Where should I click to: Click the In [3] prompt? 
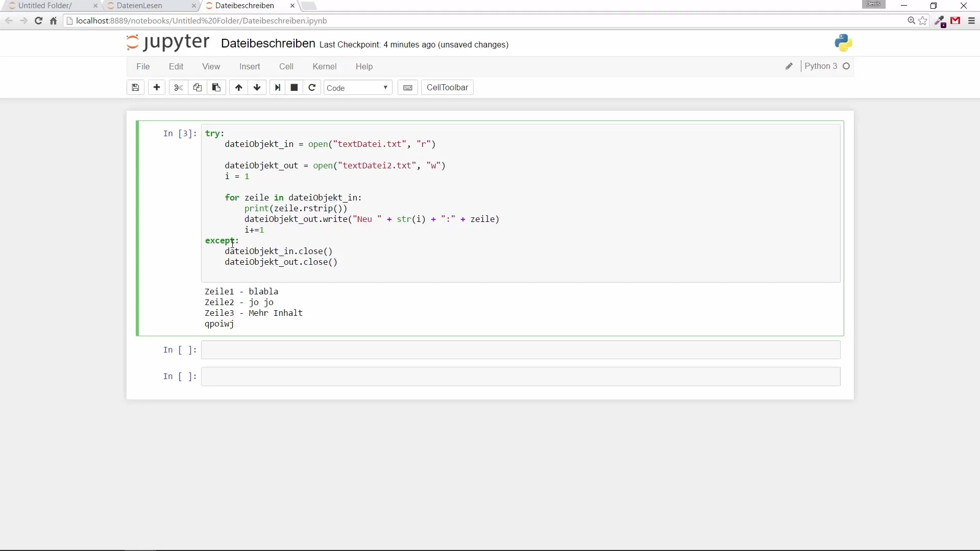pos(180,134)
